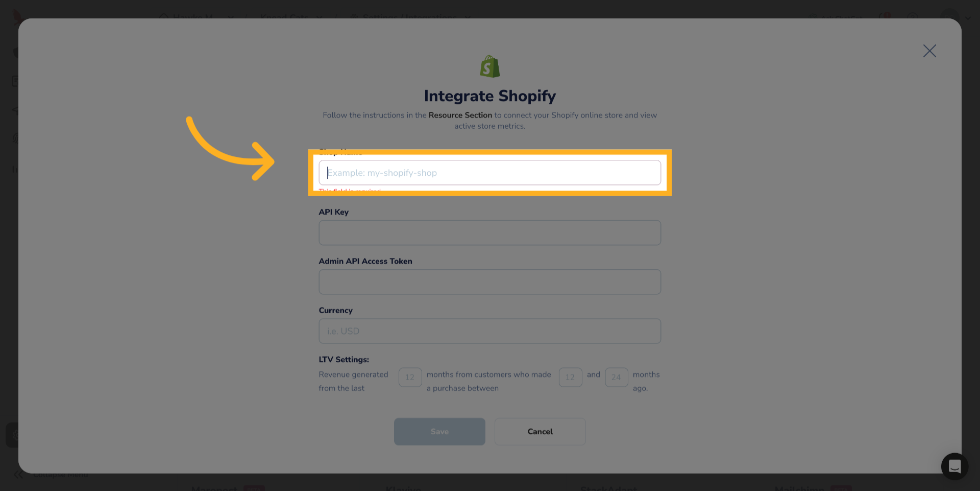
Task: Expand the profile dropdown arrow
Action: pyautogui.click(x=968, y=18)
